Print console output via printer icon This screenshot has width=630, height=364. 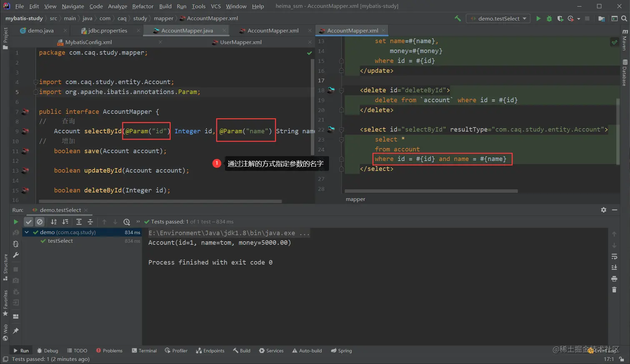pyautogui.click(x=614, y=278)
